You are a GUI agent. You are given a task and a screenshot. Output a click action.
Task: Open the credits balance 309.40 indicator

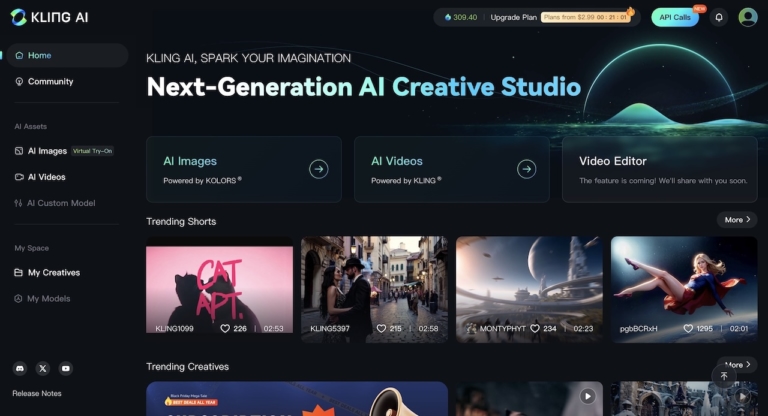tap(459, 17)
